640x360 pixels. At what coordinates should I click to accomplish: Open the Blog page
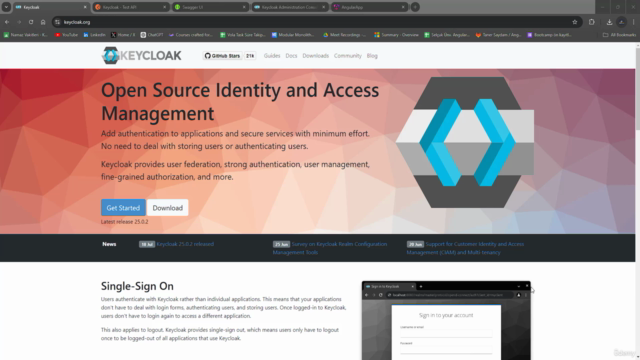pyautogui.click(x=372, y=56)
